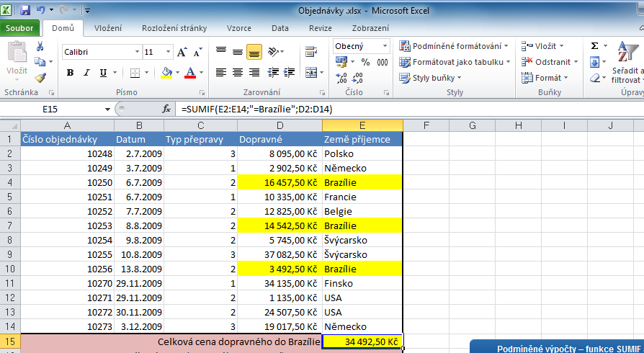Switch to the Data tab

280,28
